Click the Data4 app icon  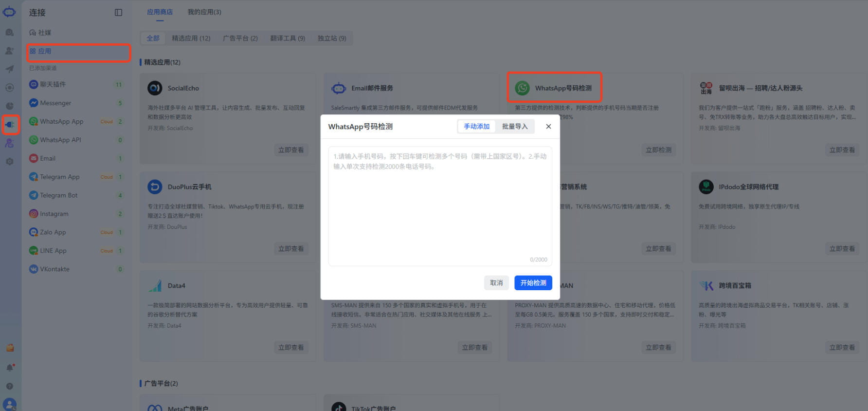(155, 286)
